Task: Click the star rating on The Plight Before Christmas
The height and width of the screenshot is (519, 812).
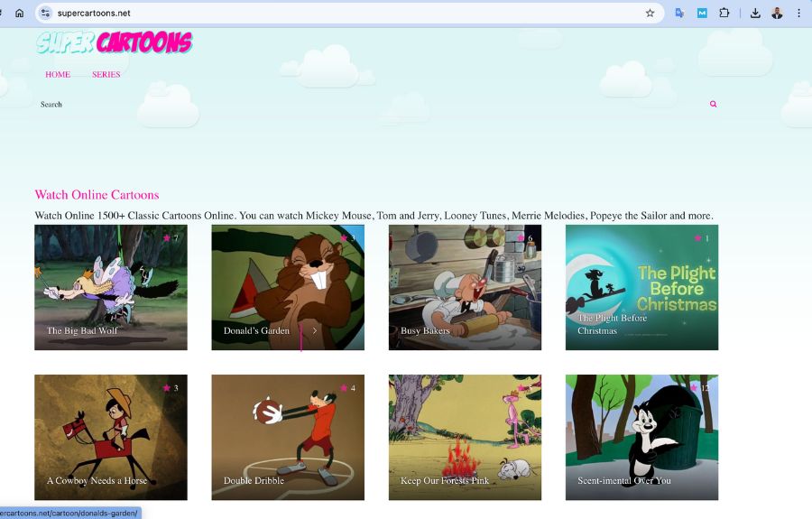Action: click(702, 237)
